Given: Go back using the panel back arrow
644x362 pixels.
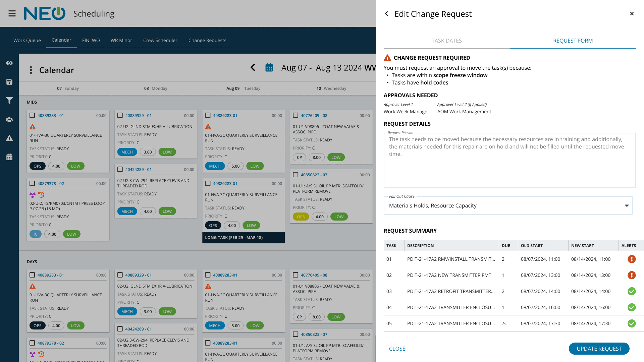Looking at the screenshot, I should click(x=387, y=14).
